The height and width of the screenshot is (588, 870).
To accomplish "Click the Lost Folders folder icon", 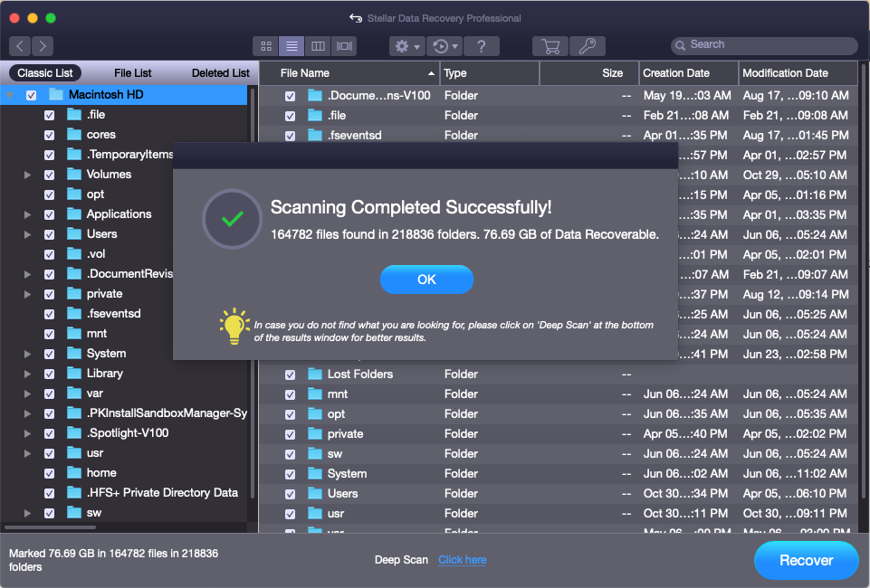I will (x=315, y=375).
